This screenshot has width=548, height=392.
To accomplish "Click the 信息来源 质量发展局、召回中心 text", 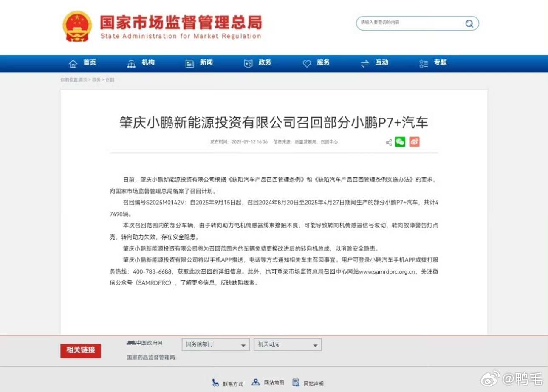I will 305,142.
